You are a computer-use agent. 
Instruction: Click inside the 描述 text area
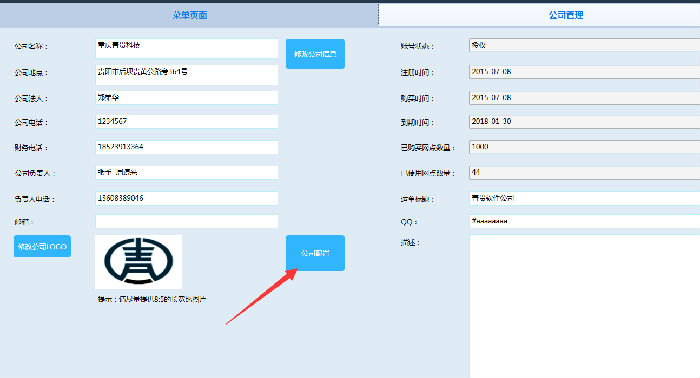point(584,307)
